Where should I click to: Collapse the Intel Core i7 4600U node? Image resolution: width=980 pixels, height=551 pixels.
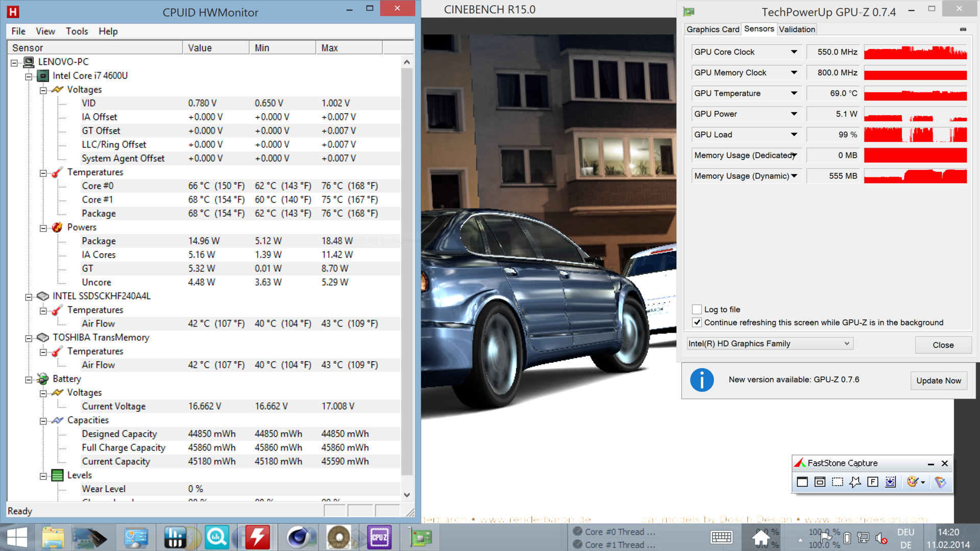[29, 76]
